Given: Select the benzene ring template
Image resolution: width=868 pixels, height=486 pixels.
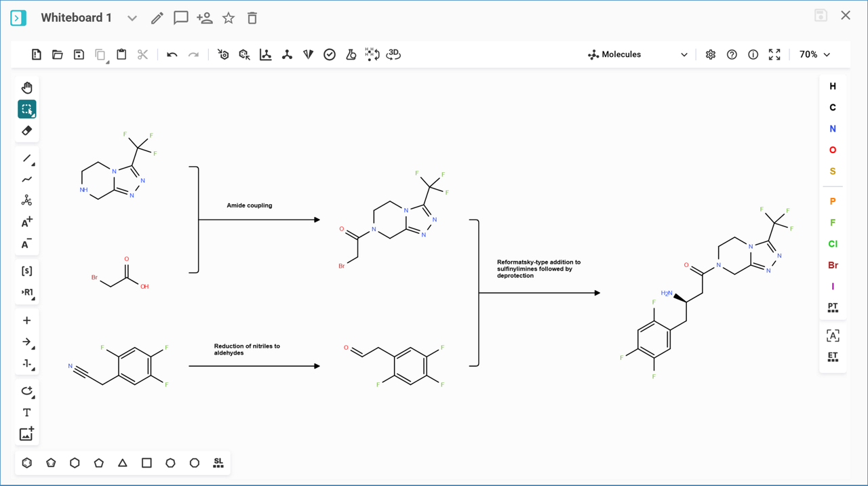Looking at the screenshot, I should pos(26,463).
